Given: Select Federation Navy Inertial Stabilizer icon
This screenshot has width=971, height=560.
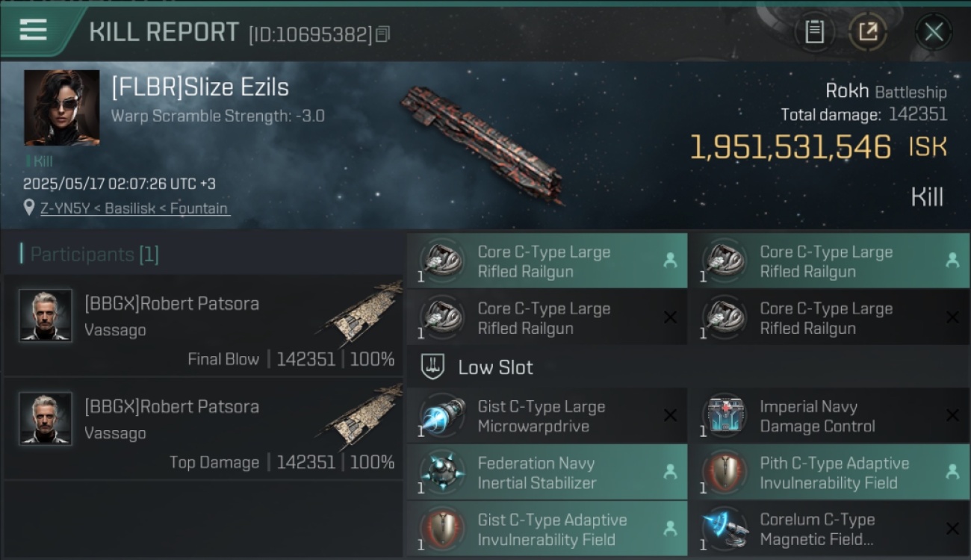Looking at the screenshot, I should pos(442,472).
